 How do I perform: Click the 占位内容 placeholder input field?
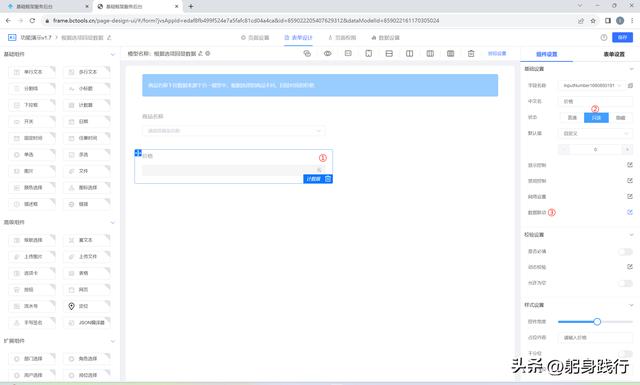(x=596, y=338)
